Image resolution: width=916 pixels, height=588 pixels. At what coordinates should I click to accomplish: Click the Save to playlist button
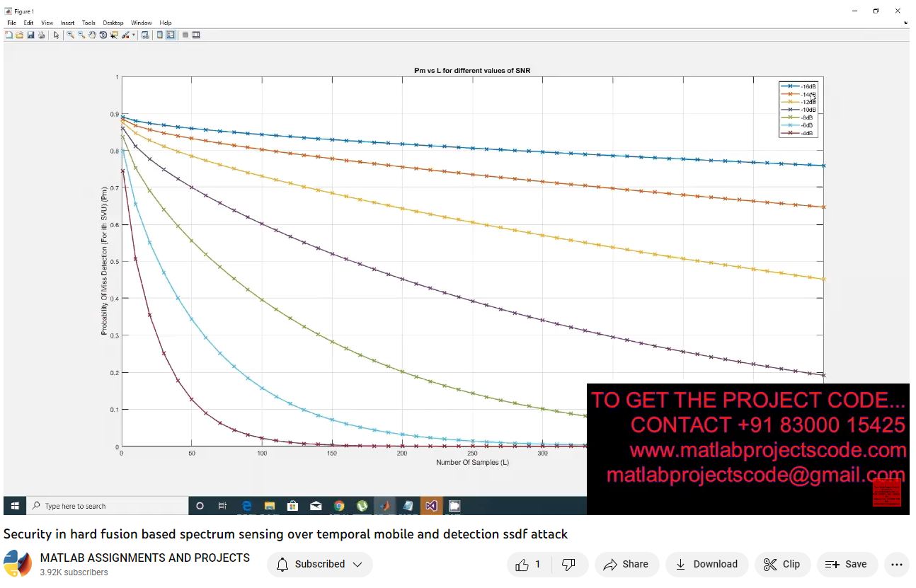click(847, 564)
